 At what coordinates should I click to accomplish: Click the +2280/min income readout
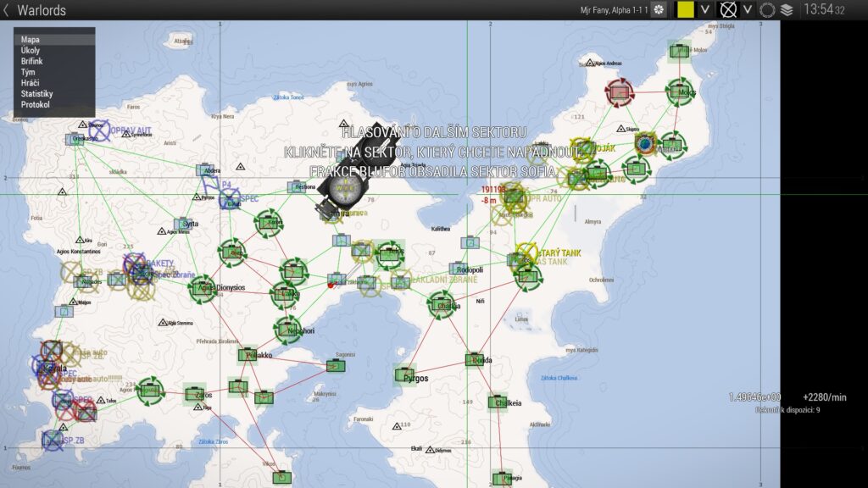pyautogui.click(x=824, y=397)
